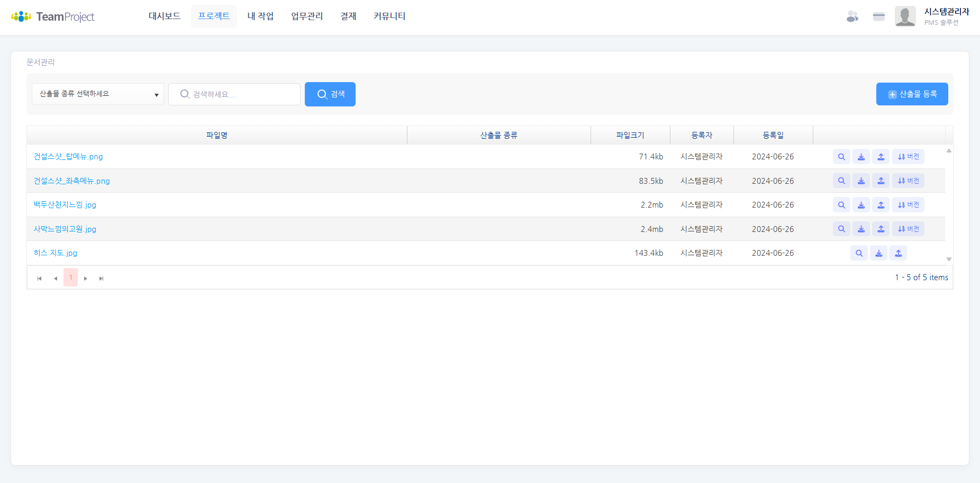Go to the next page arrow in pagination
980x483 pixels.
tap(86, 278)
